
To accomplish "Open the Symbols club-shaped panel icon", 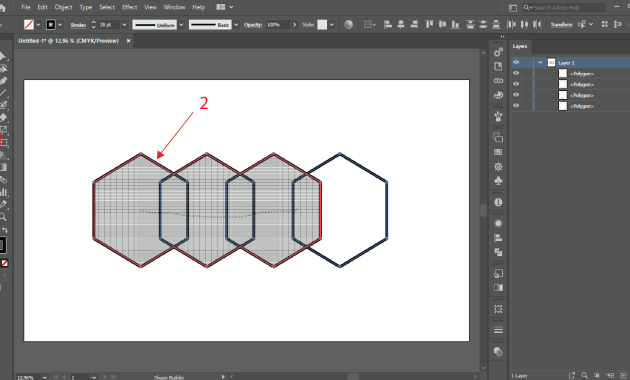I will [x=498, y=181].
